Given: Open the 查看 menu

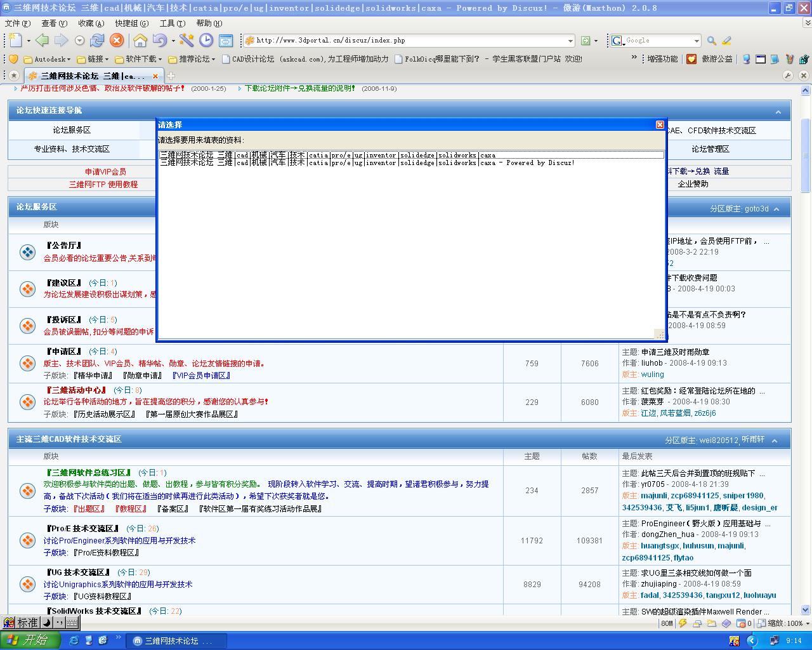Looking at the screenshot, I should pos(54,23).
